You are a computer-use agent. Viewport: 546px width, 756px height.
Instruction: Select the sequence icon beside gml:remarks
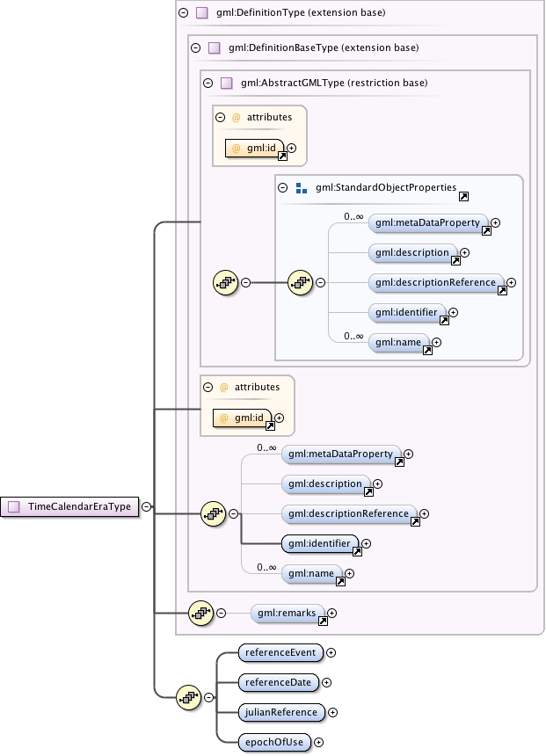(200, 614)
